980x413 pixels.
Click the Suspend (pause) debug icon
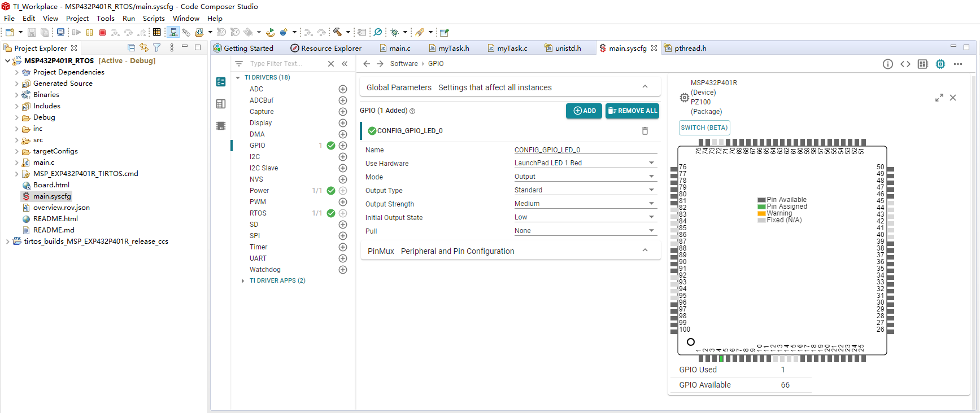90,32
